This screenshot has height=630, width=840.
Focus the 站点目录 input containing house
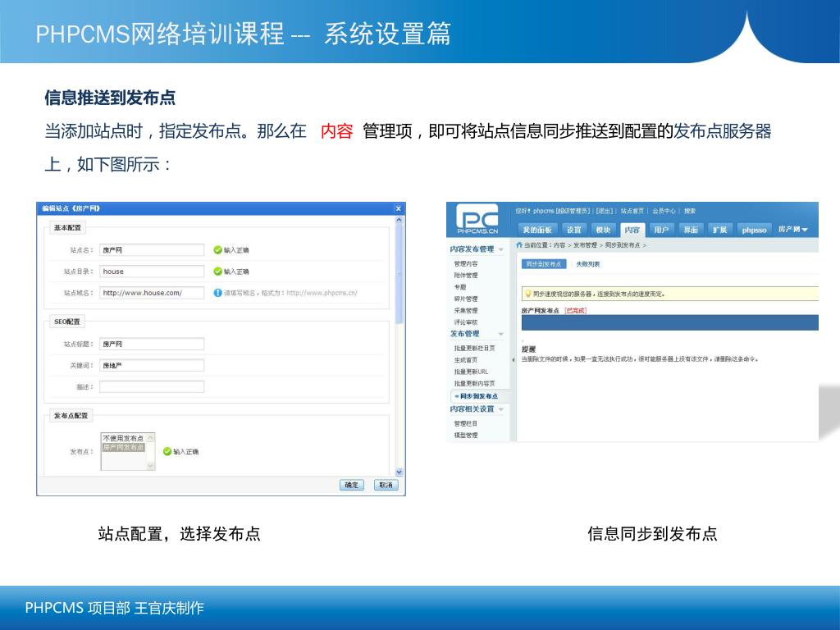152,272
